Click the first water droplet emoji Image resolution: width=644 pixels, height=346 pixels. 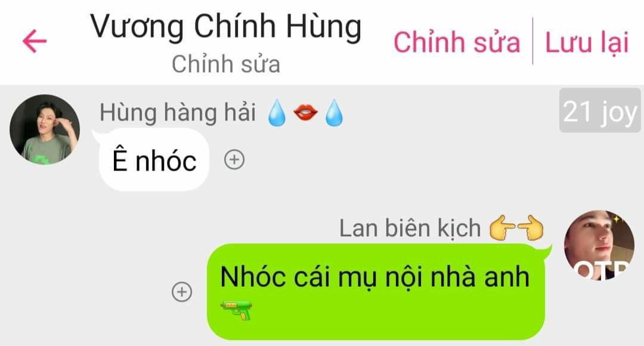[x=277, y=113]
